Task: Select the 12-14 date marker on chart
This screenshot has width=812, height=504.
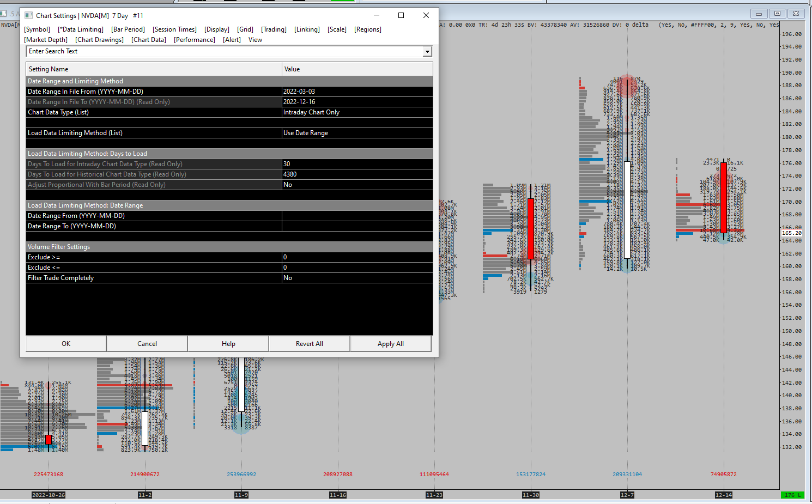Action: [x=724, y=495]
